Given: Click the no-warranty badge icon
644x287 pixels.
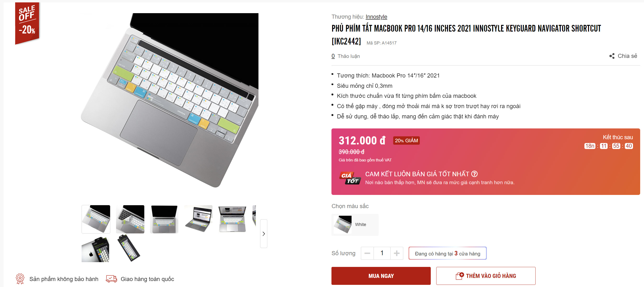Looking at the screenshot, I should [20, 279].
